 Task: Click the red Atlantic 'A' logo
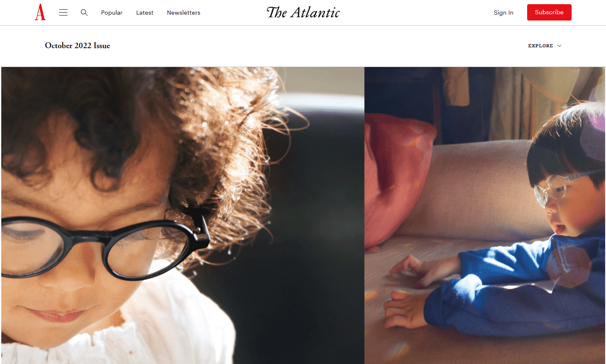click(40, 12)
